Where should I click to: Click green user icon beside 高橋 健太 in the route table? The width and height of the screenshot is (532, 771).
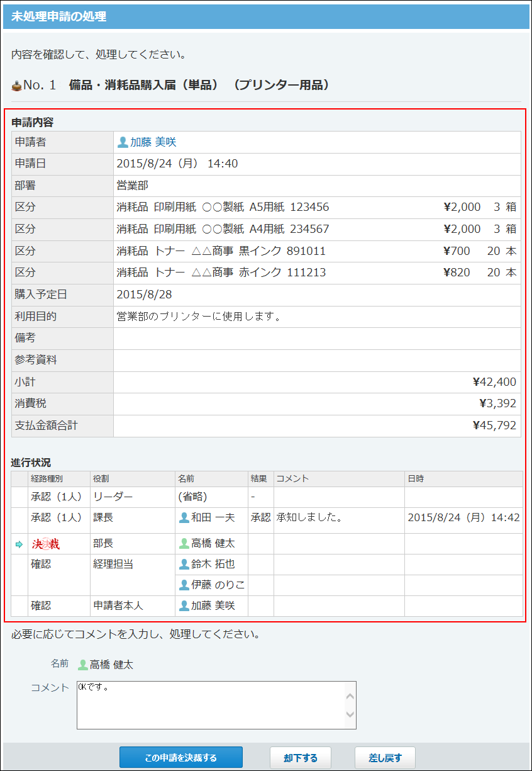[x=184, y=543]
